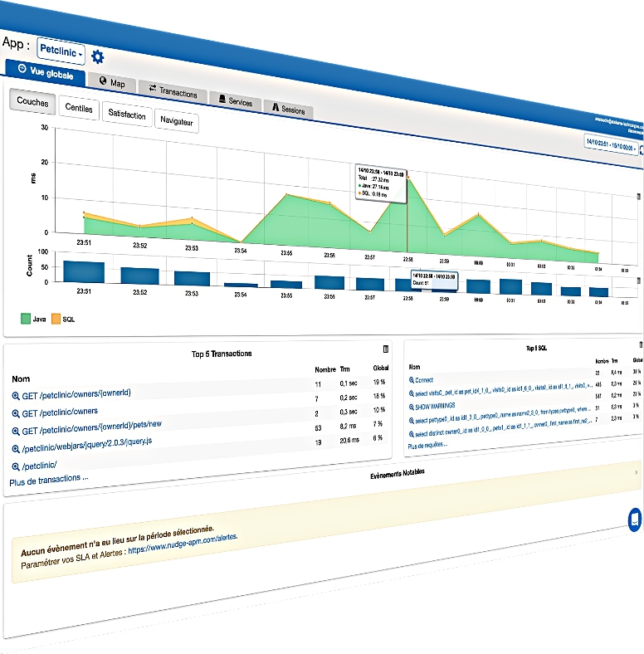
Task: Click the Count chart export icon
Action: point(638,281)
